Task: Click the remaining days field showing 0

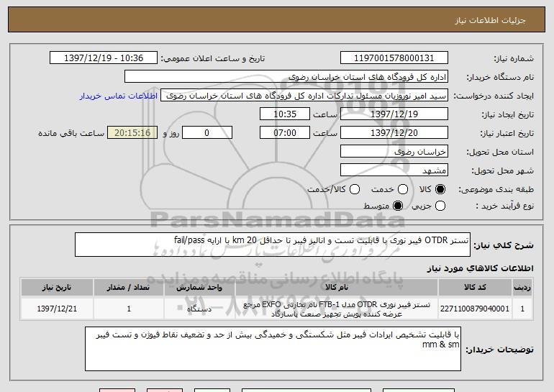Action: point(207,133)
